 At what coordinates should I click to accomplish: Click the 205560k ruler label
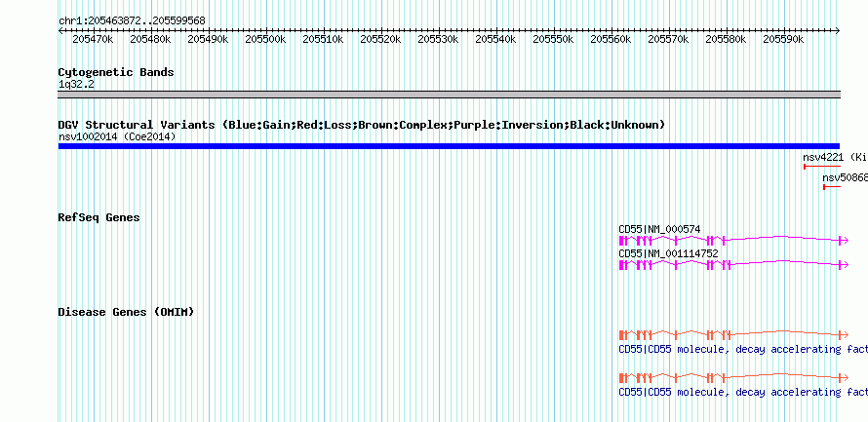(x=612, y=39)
